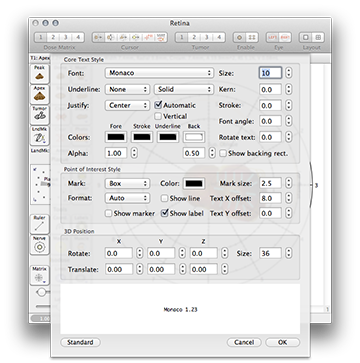Viewport: 360px width, 363px height.
Task: Adjust the Text Y offset stepper
Action: tap(289, 213)
